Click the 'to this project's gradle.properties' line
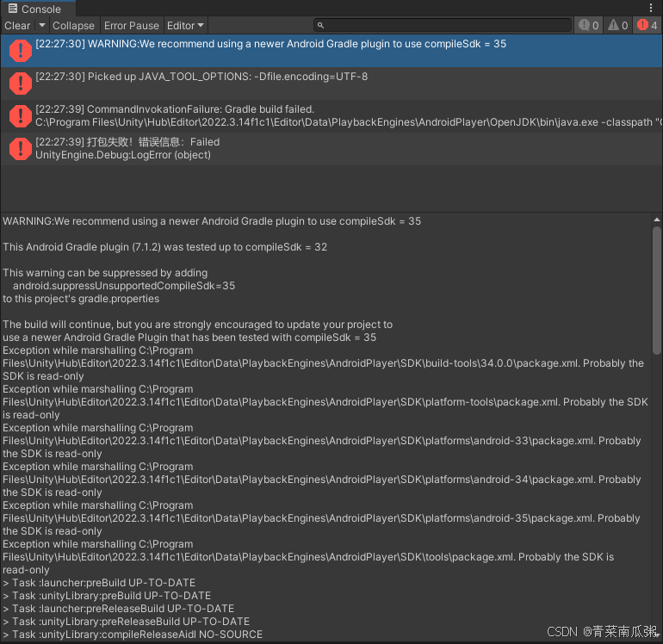Viewport: 663px width, 644px height. (x=81, y=299)
